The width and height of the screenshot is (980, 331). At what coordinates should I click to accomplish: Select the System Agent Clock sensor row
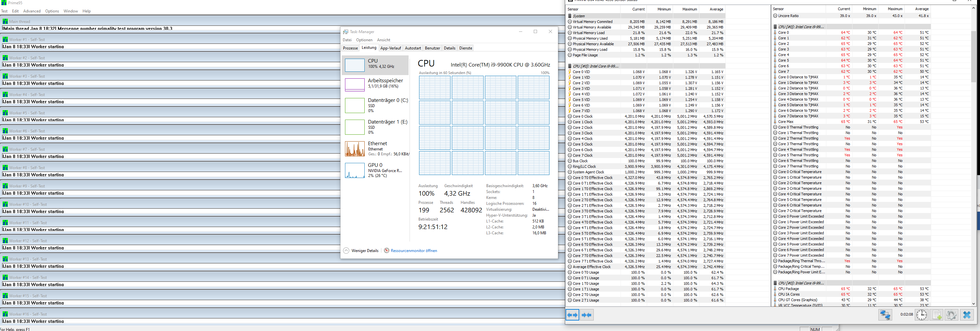coord(646,172)
